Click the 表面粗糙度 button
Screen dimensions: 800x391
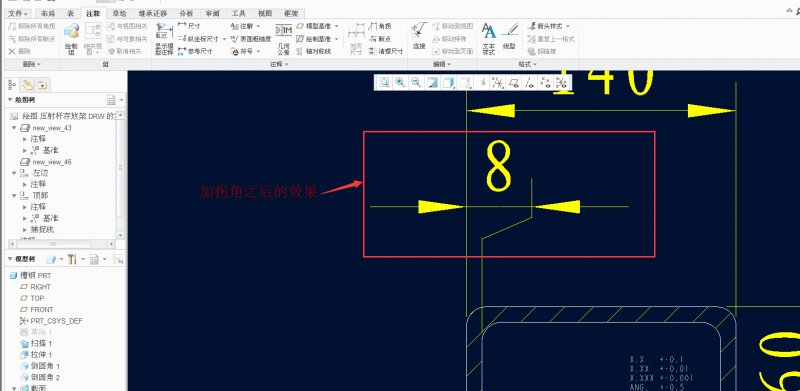click(x=251, y=39)
